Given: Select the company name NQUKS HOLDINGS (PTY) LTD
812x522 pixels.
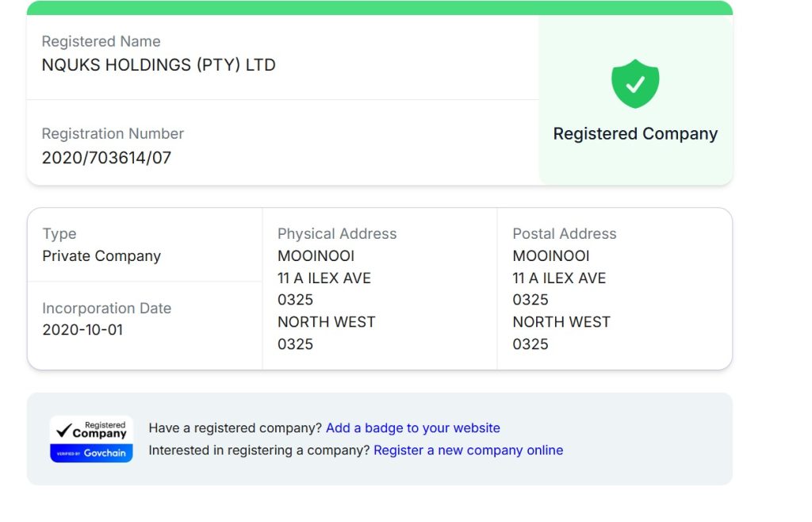Looking at the screenshot, I should click(x=159, y=65).
